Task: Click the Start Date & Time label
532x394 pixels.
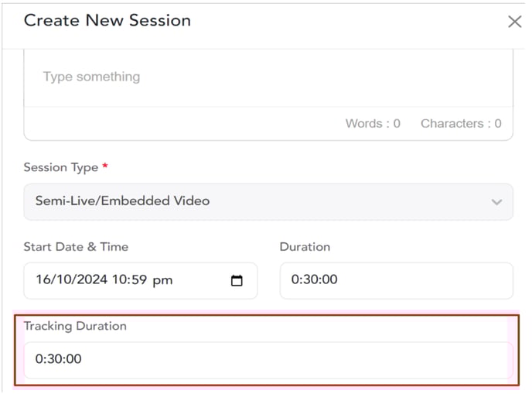Action: tap(76, 247)
